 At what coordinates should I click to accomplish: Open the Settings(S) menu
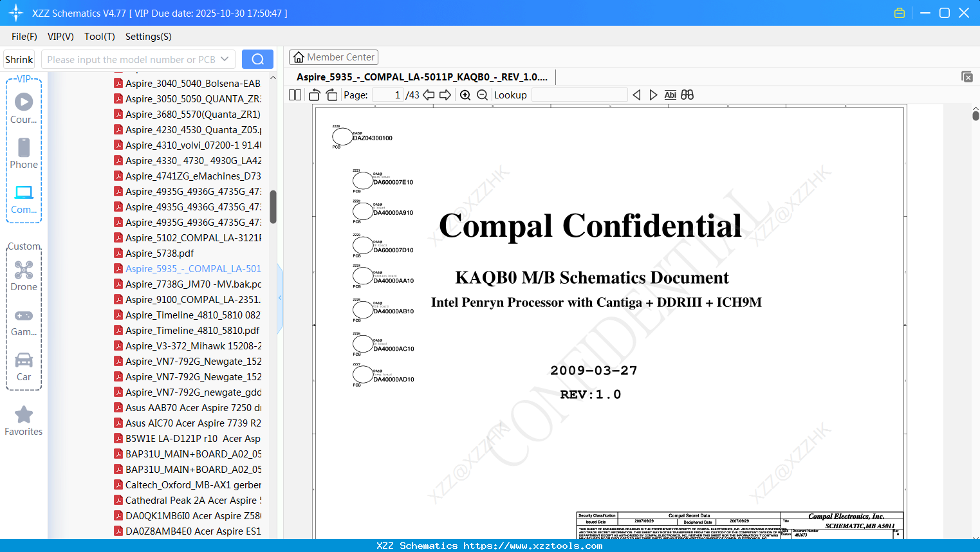(x=149, y=37)
